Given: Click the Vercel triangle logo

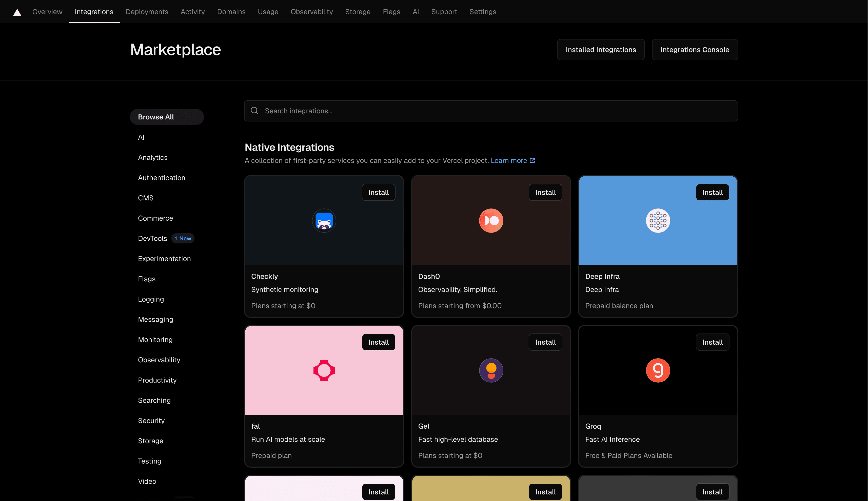Looking at the screenshot, I should (17, 12).
